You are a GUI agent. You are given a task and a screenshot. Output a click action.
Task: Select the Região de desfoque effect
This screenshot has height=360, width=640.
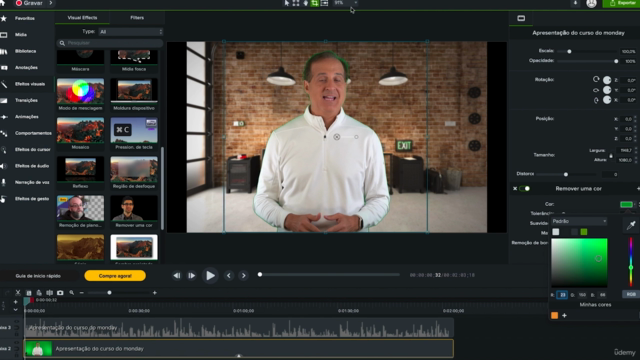click(x=134, y=169)
